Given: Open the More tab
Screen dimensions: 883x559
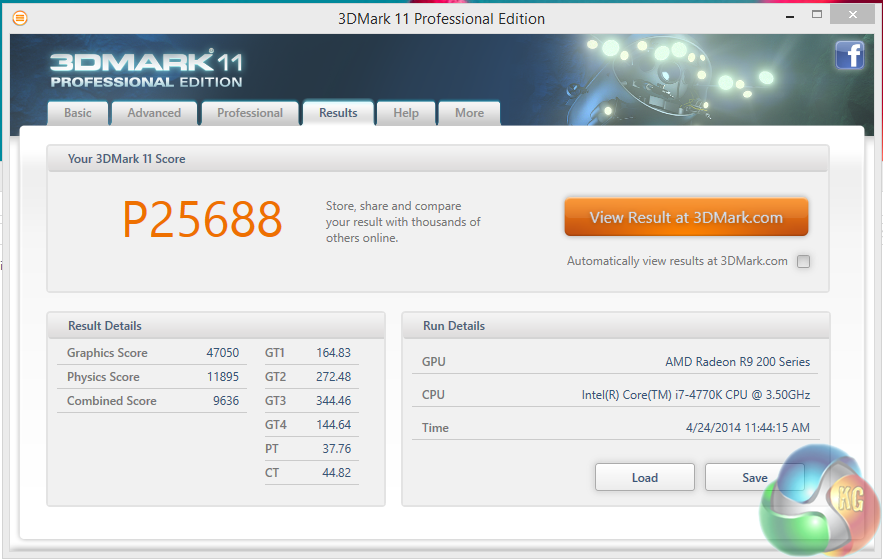Looking at the screenshot, I should [x=469, y=113].
